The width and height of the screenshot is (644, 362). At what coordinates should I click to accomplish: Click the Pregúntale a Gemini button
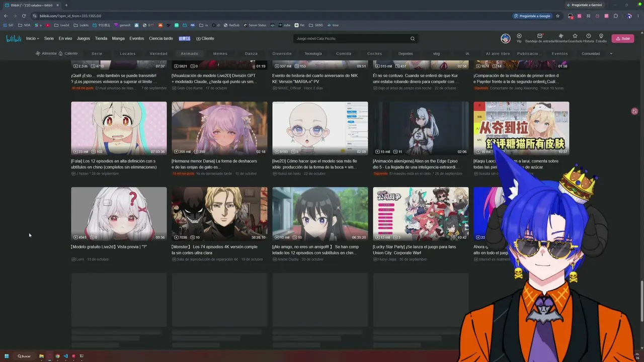[x=585, y=5]
